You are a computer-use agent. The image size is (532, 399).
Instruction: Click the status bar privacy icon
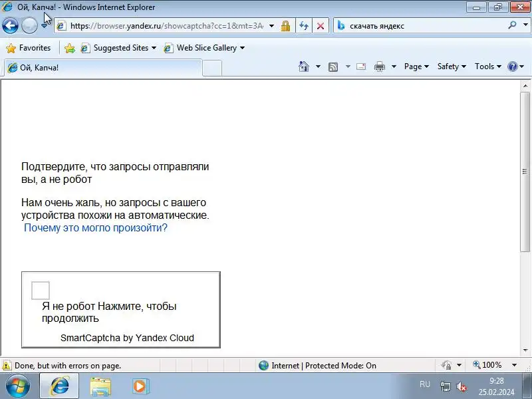(x=446, y=365)
